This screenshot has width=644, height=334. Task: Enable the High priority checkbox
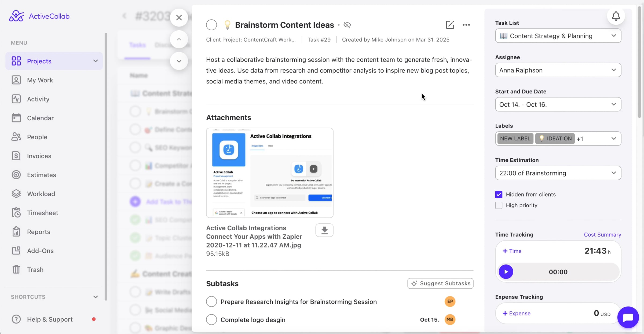[x=499, y=205]
